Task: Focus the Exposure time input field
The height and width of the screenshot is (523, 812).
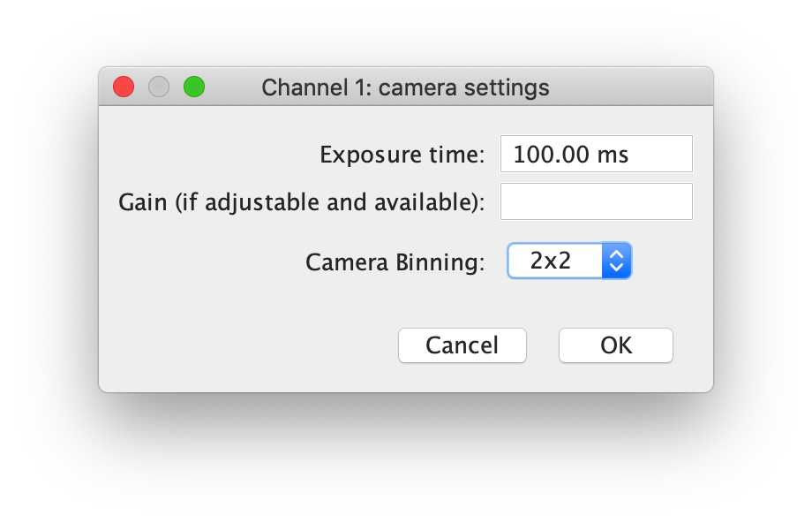Action: tap(596, 154)
